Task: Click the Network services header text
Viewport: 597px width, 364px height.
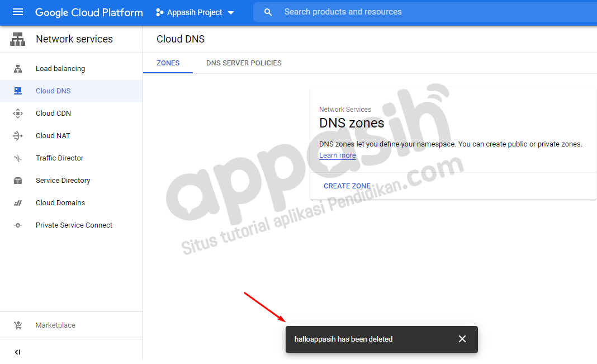Action: 74,39
